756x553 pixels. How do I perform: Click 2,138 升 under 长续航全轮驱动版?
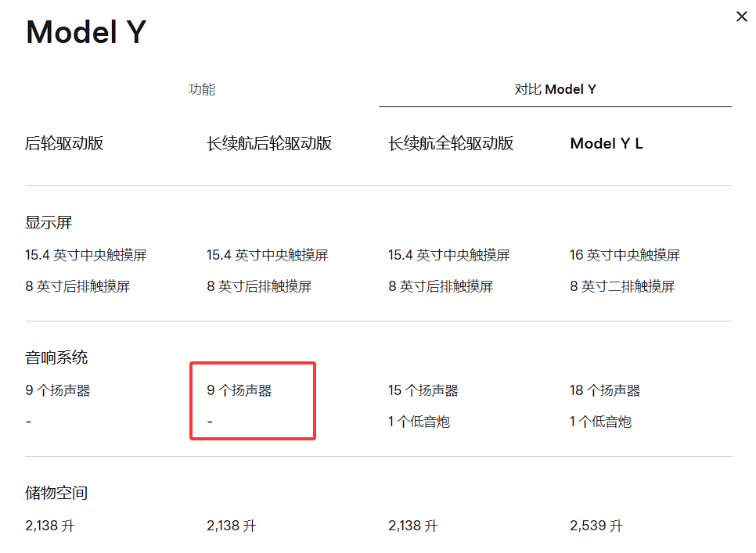(x=412, y=526)
